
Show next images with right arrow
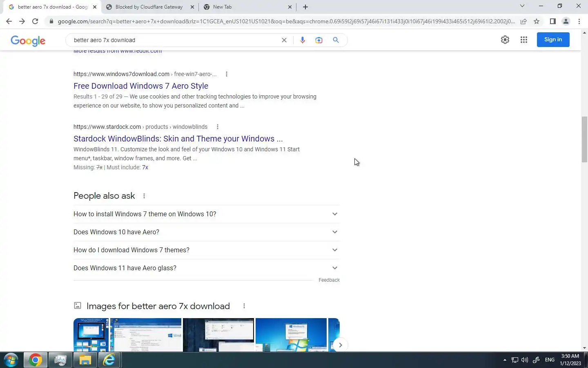point(340,345)
